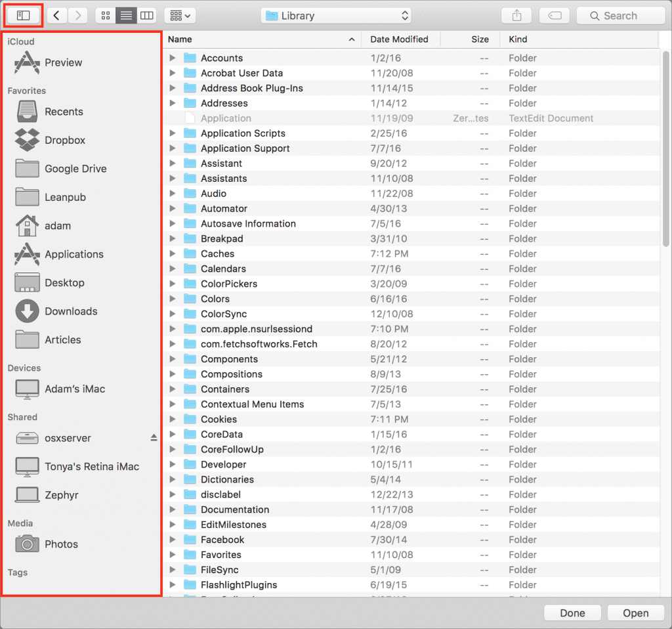Click the back navigation arrow
The width and height of the screenshot is (672, 629).
(57, 15)
